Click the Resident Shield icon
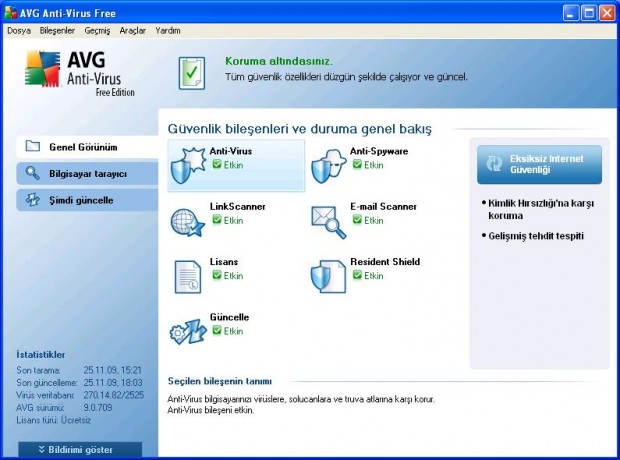The image size is (620, 460). (x=328, y=276)
